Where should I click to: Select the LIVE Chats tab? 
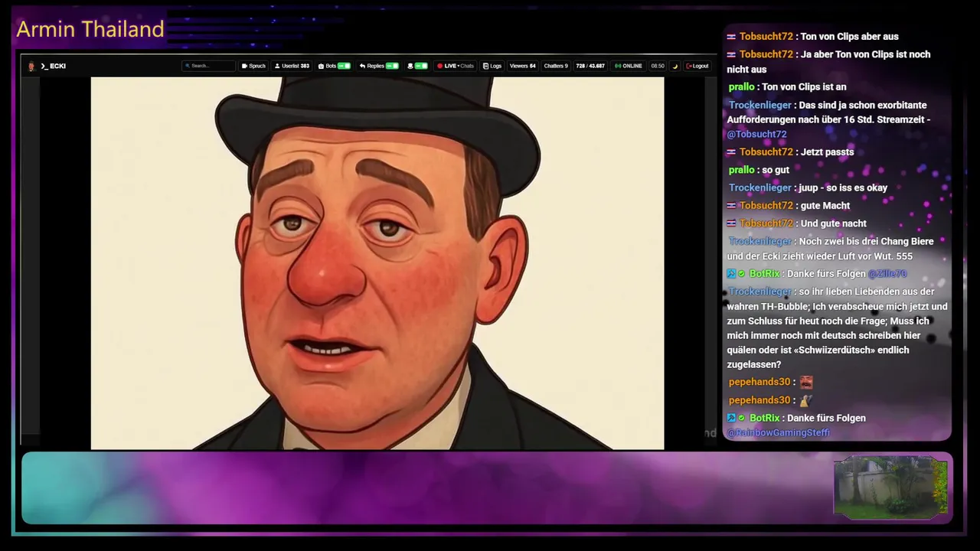[456, 66]
